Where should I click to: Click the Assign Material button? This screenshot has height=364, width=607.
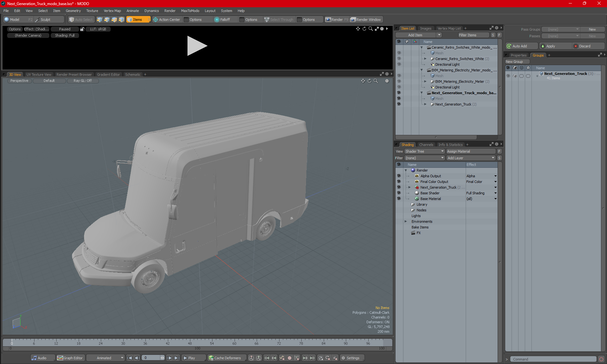[471, 151]
